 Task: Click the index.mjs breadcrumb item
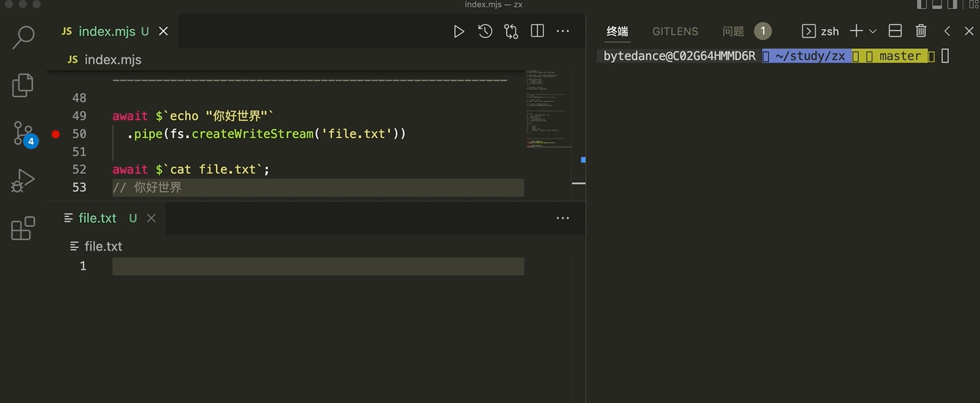click(x=104, y=60)
